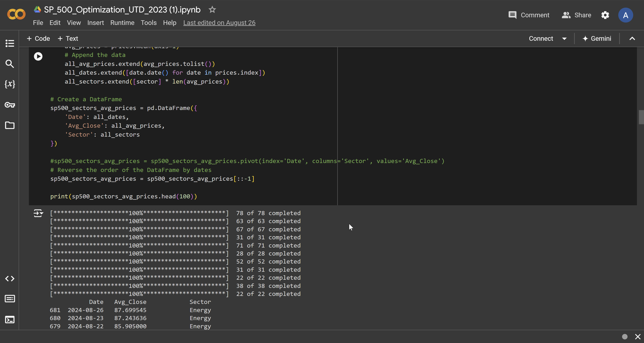Screen dimensions: 644x343
Task: Click the all_sectors.extend code line
Action: coord(147,82)
